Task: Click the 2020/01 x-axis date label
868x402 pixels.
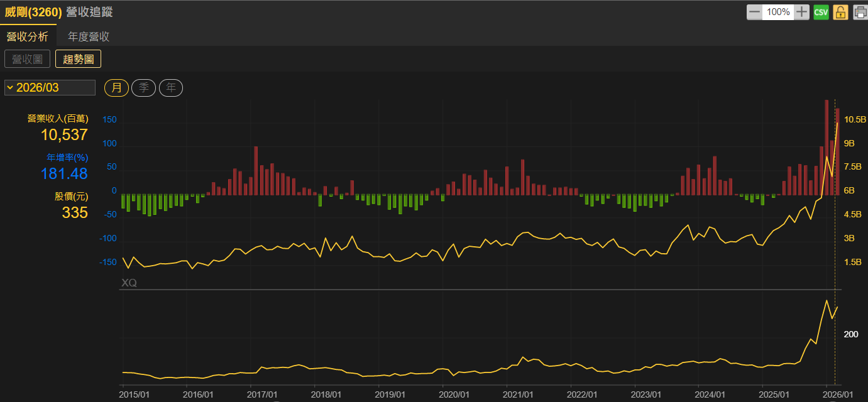Action: [x=454, y=394]
